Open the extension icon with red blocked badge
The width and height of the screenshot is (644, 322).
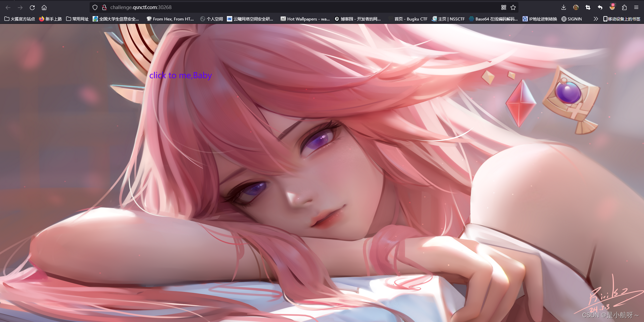pos(612,7)
